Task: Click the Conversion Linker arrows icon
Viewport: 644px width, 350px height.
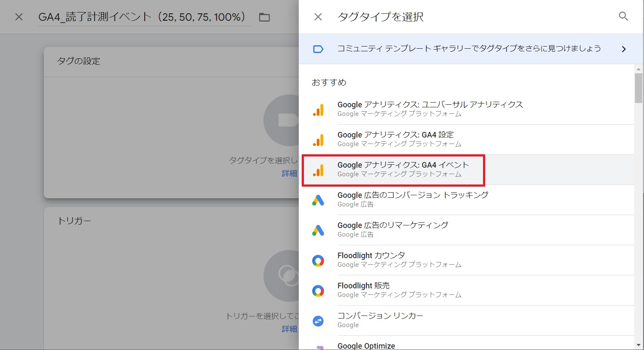Action: (318, 321)
